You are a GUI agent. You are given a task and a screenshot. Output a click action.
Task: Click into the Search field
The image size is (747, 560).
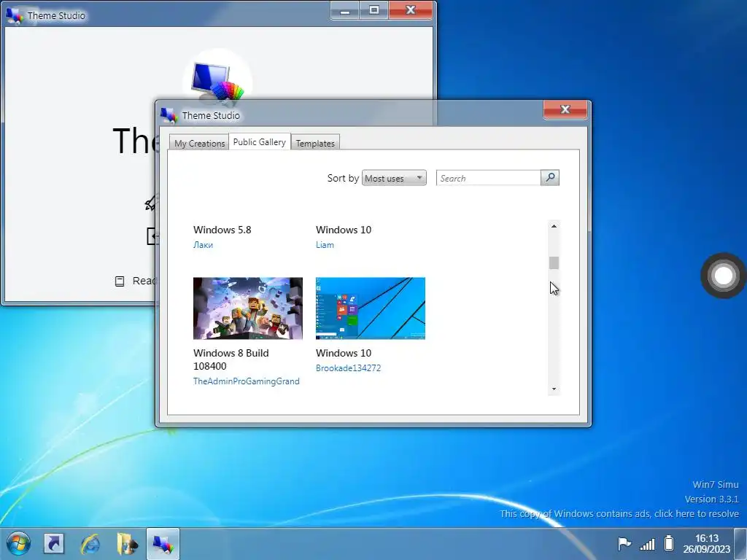488,178
